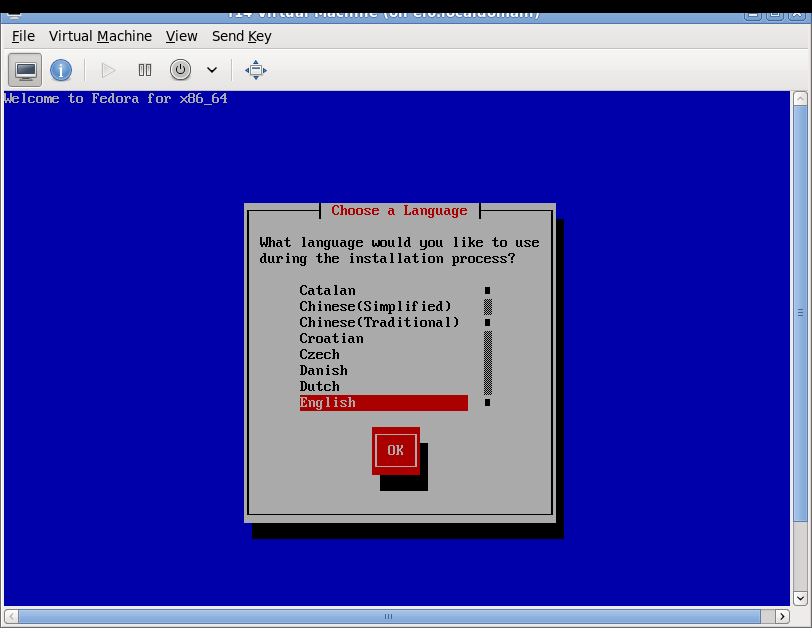Select the highlighted English language entry
Screen dimensions: 812x628
384,403
